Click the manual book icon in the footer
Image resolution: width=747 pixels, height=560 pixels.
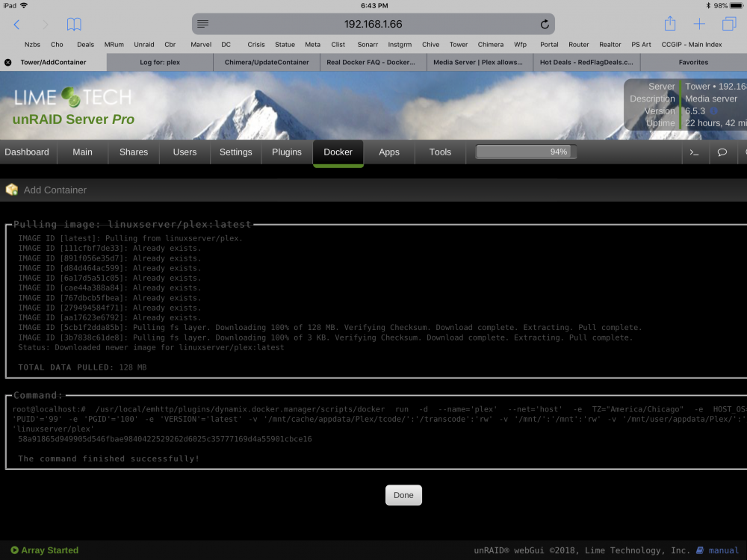pyautogui.click(x=700, y=550)
